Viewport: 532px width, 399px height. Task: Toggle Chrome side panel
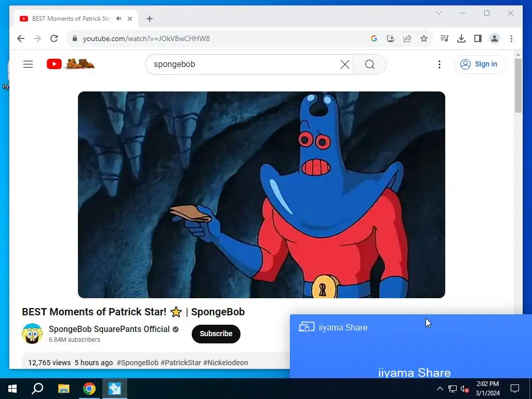coord(478,38)
